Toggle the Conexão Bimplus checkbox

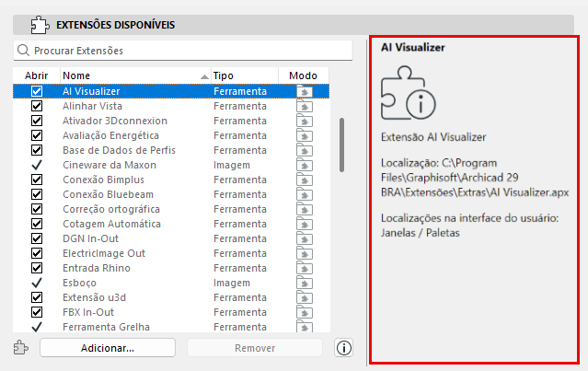click(37, 180)
